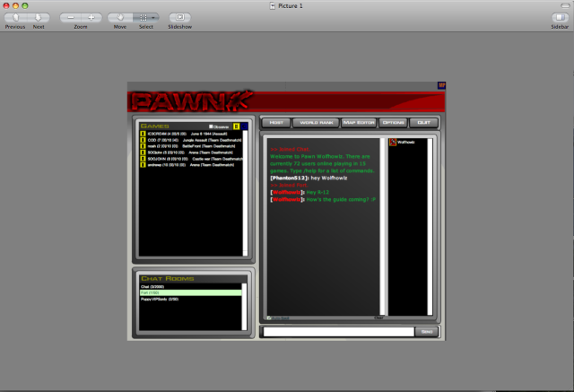Click in the chat message input field
Image resolution: width=574 pixels, height=392 pixels.
click(339, 332)
